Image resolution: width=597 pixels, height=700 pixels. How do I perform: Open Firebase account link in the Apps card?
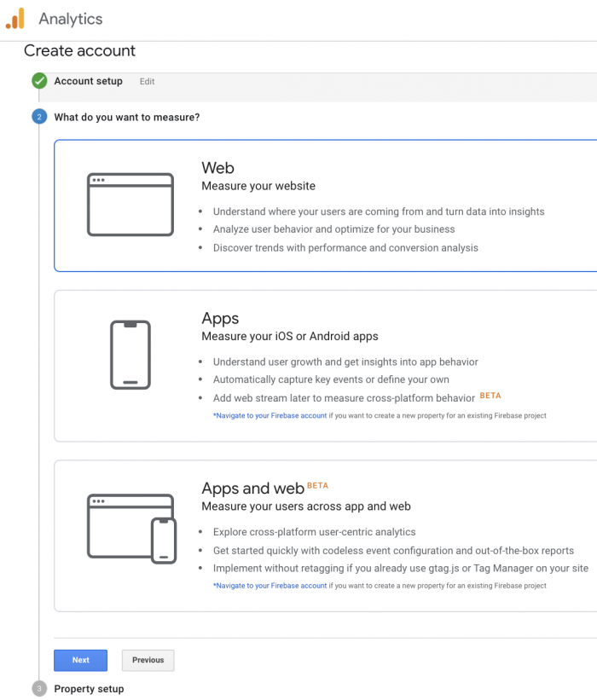point(270,415)
